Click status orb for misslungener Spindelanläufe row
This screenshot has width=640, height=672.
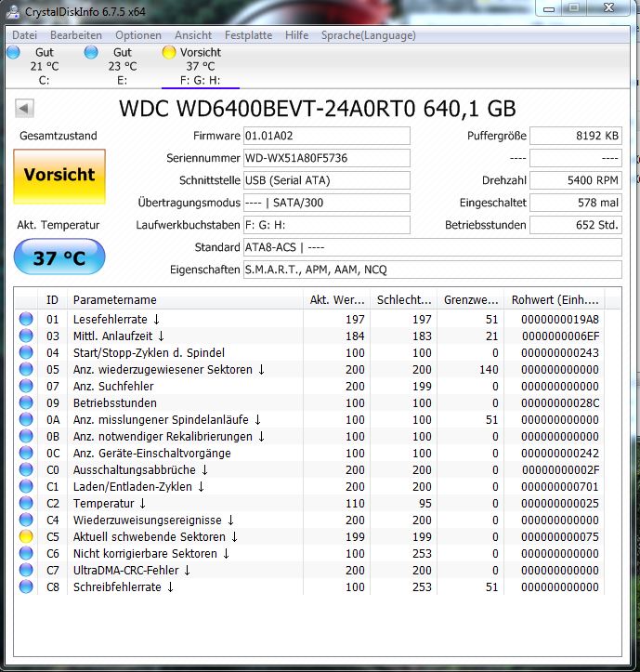(26, 419)
